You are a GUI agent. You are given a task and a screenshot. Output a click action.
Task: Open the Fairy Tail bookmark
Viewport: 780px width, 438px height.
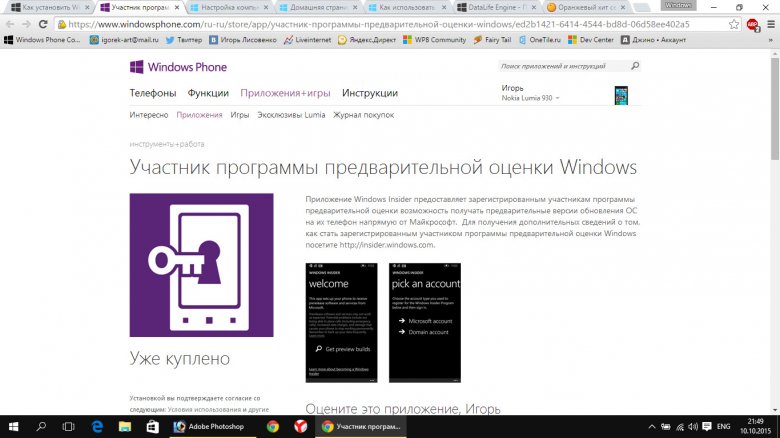point(492,40)
